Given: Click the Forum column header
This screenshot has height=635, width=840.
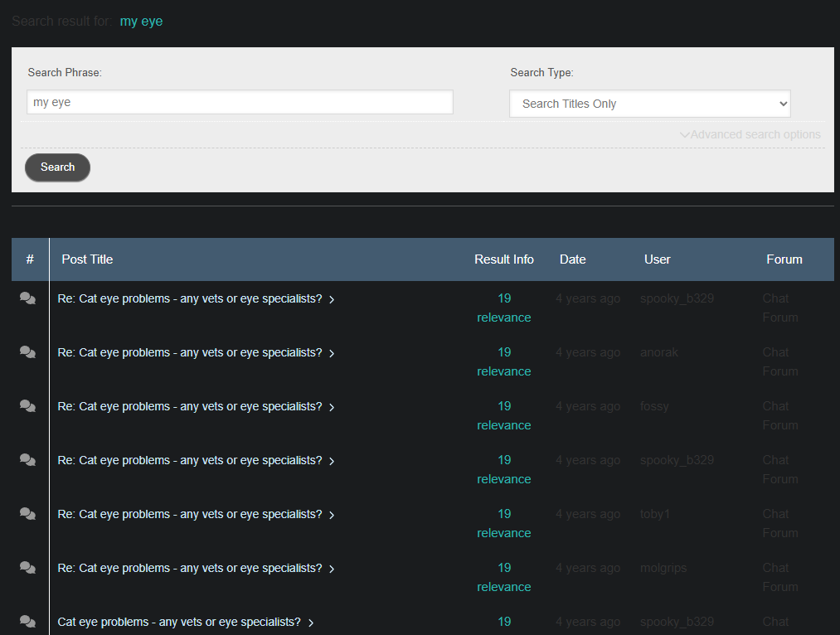Looking at the screenshot, I should [x=784, y=259].
